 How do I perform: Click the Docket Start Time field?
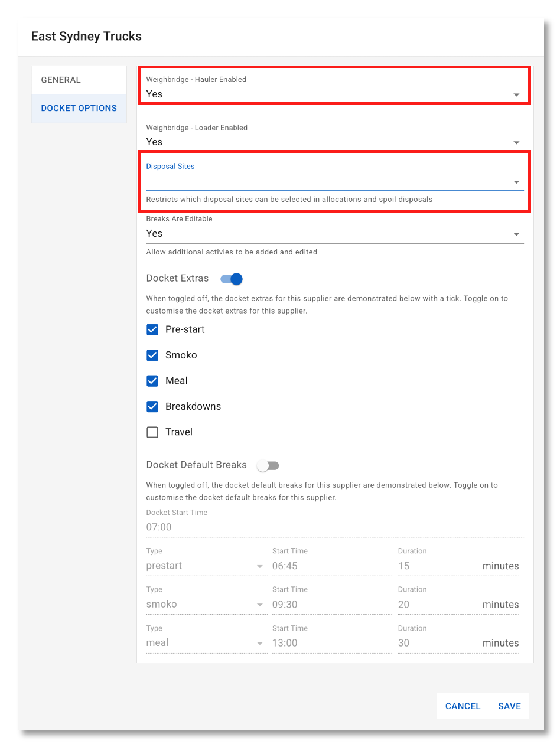click(334, 527)
